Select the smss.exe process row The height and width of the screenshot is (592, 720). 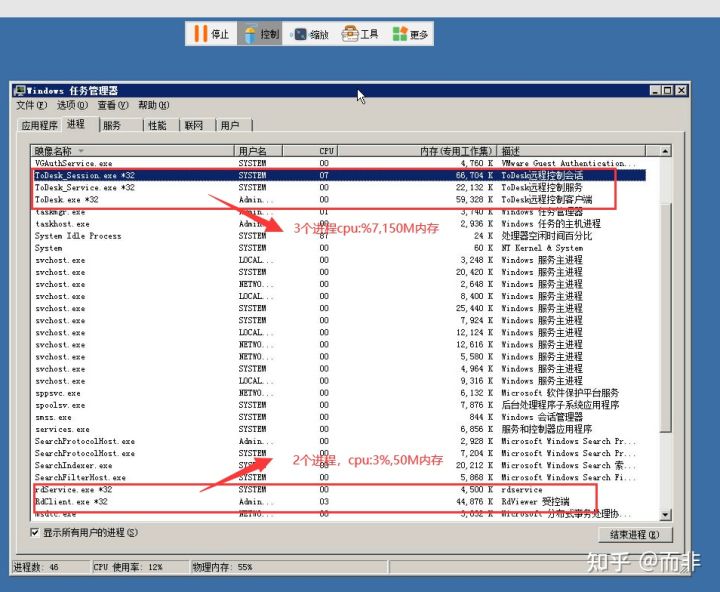pos(338,417)
